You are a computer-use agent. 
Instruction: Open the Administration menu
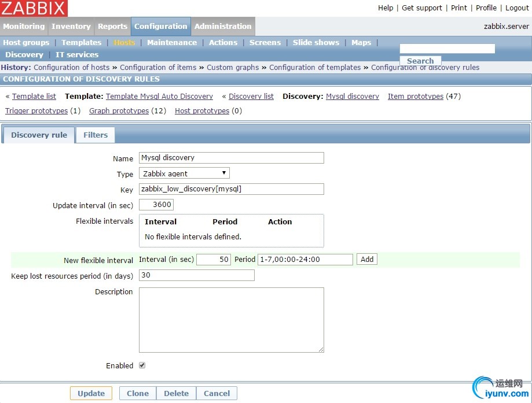[x=223, y=27]
